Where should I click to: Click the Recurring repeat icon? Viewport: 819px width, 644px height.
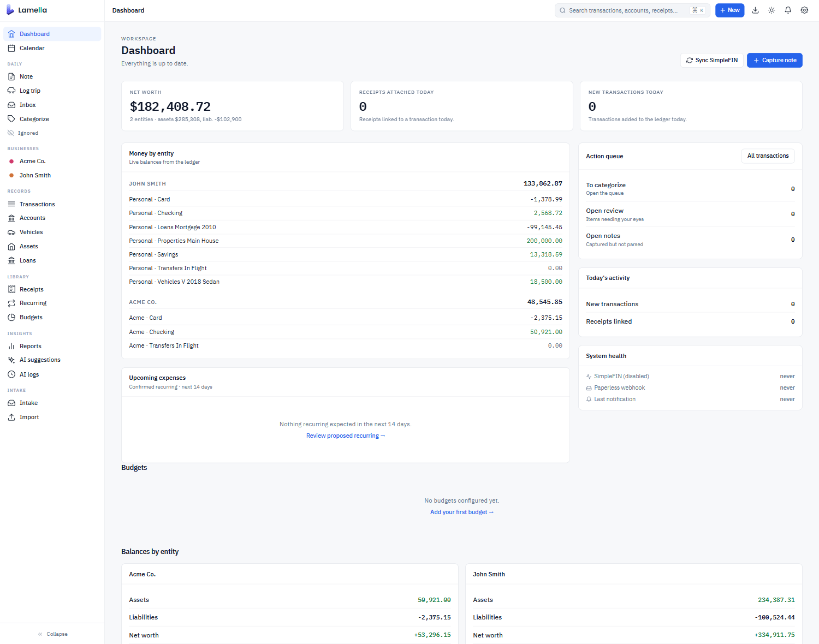pos(11,303)
